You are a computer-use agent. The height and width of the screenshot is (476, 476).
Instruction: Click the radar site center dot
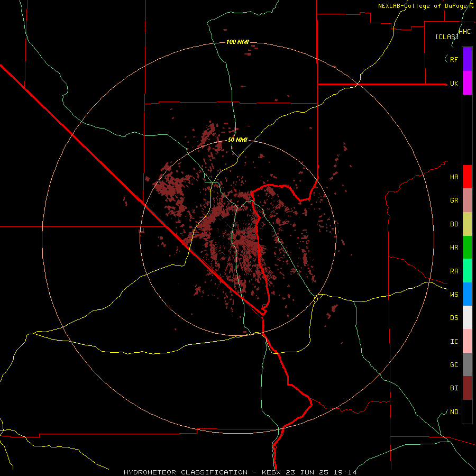(239, 237)
